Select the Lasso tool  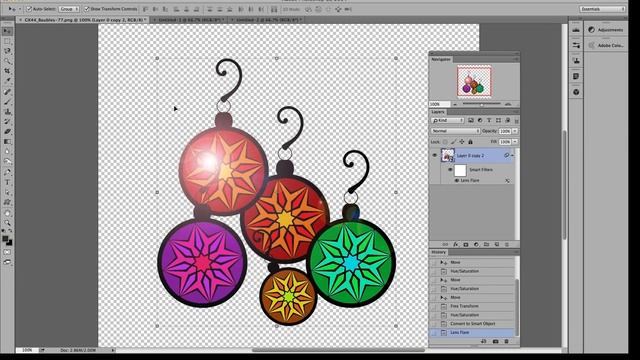(x=7, y=51)
